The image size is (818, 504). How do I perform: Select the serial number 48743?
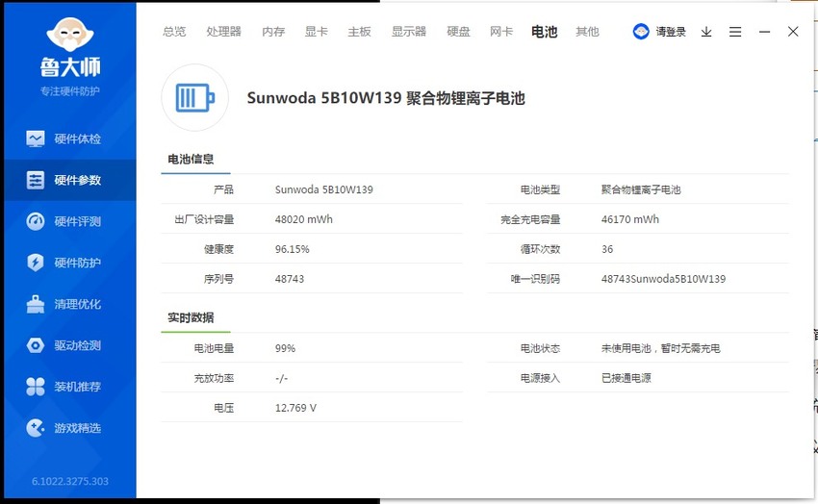tap(290, 279)
